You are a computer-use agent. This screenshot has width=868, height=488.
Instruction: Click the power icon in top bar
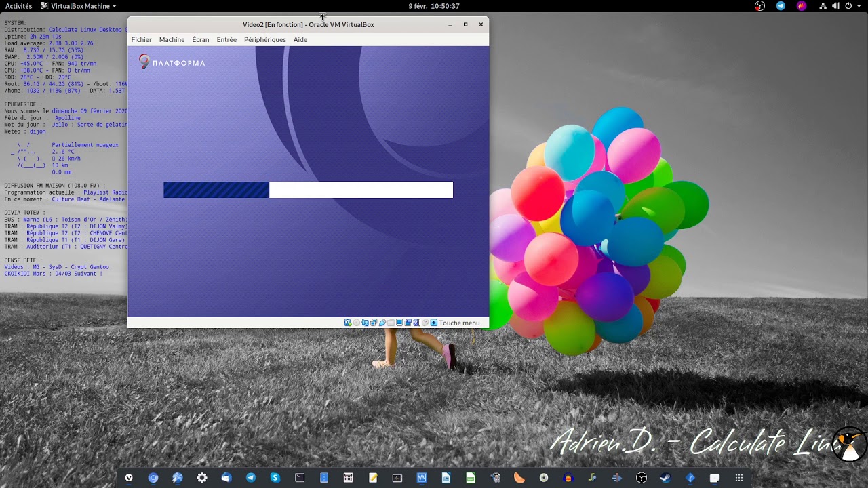point(848,6)
